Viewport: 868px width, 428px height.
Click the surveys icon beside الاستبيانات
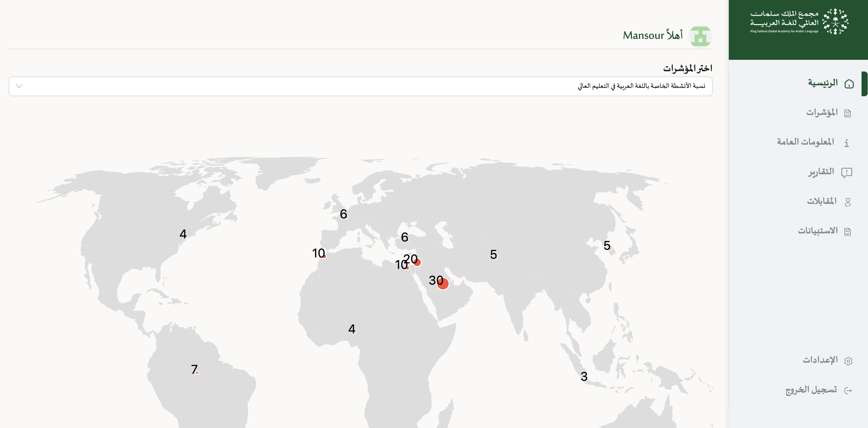pyautogui.click(x=847, y=232)
